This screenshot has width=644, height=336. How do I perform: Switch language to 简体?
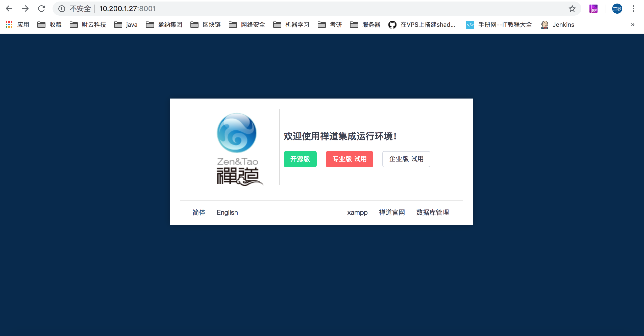pos(199,212)
